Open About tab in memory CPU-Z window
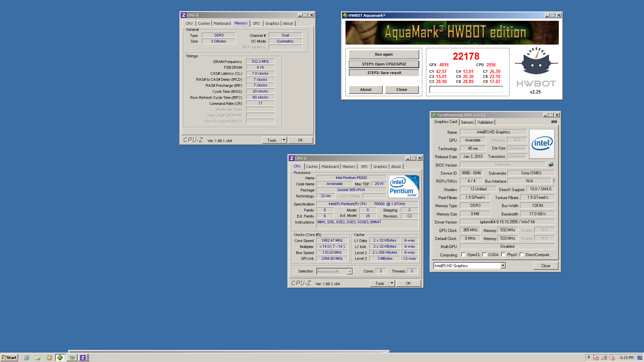644x362 pixels. 288,23
